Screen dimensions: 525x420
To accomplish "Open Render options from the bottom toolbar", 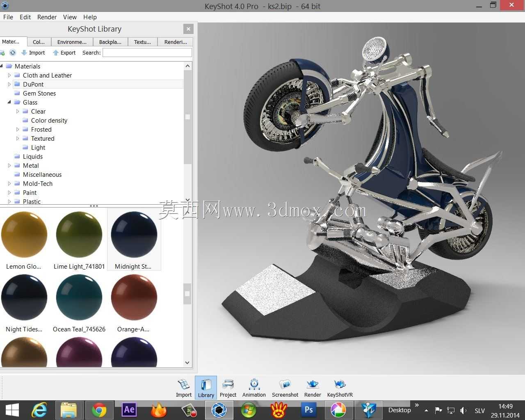I will (313, 388).
